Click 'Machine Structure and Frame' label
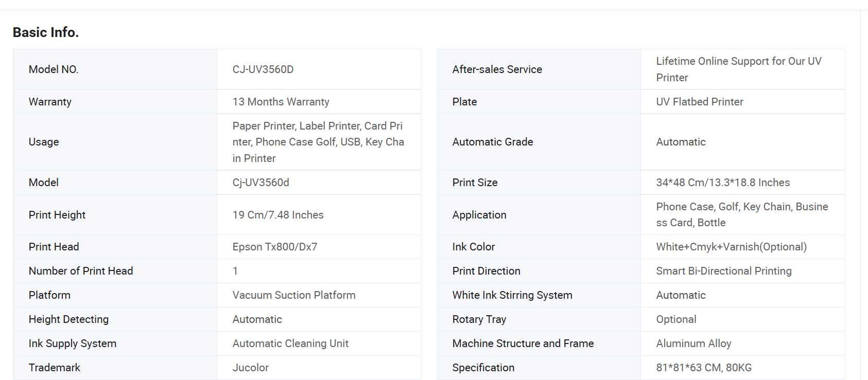 point(523,343)
